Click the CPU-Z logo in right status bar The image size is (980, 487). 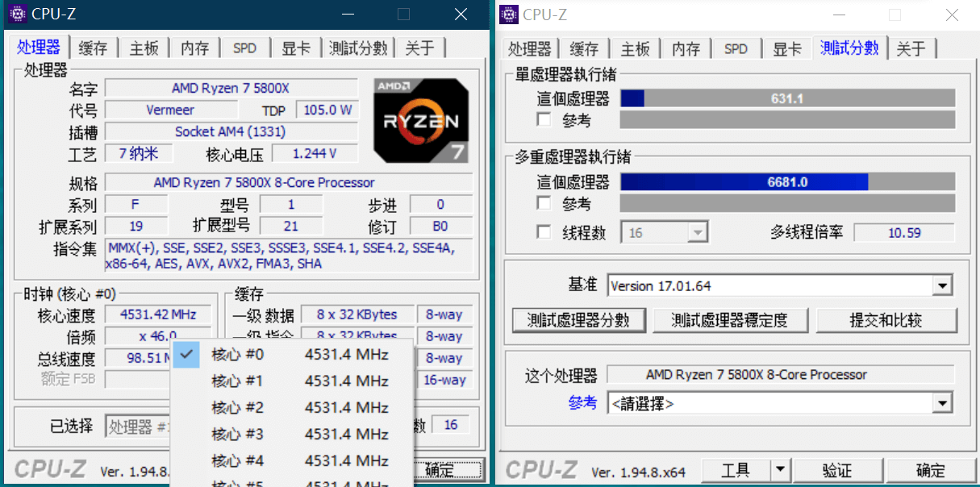click(x=540, y=468)
